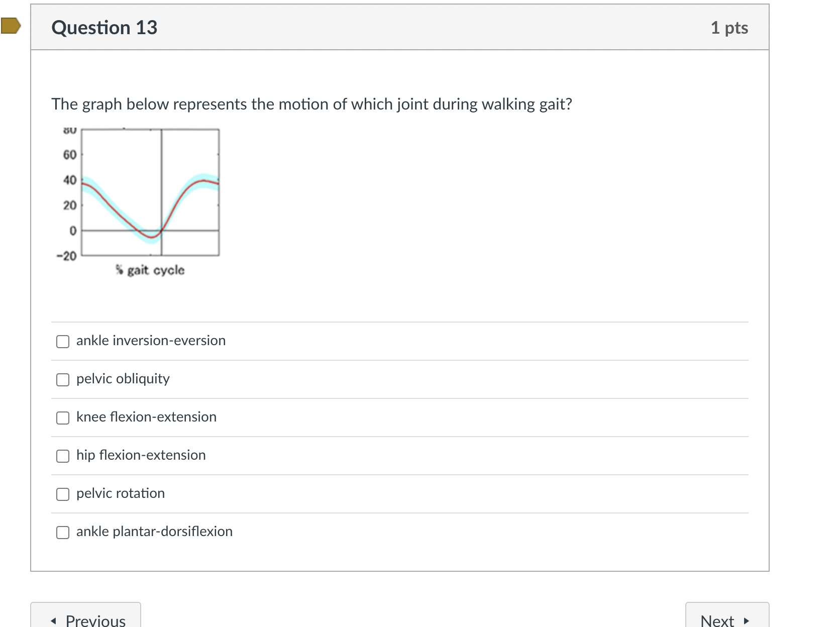840x627 pixels.
Task: Click the yellow question flag marker
Action: (11, 26)
